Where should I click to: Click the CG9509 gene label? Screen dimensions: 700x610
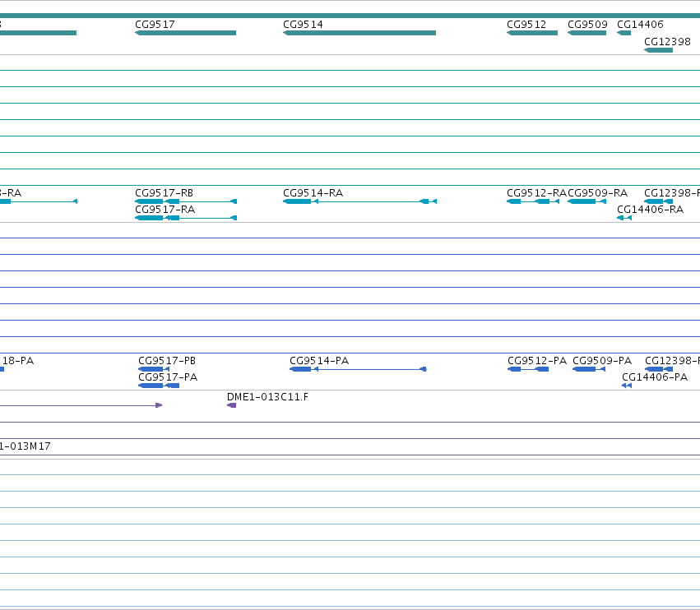(587, 25)
